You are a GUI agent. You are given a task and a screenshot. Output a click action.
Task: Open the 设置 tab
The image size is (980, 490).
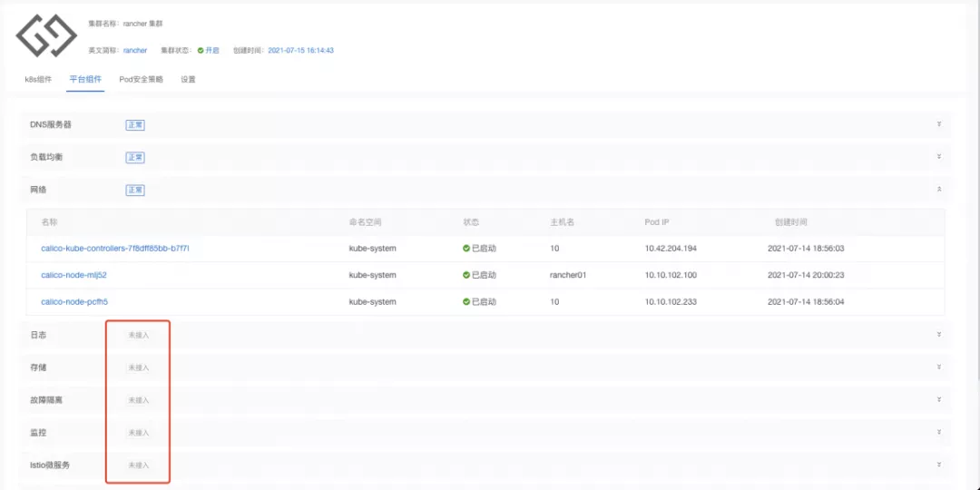pos(188,79)
